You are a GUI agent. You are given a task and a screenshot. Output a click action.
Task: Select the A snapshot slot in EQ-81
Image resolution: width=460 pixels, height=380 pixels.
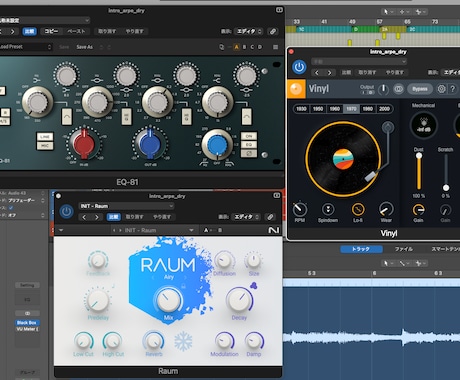coord(236,47)
